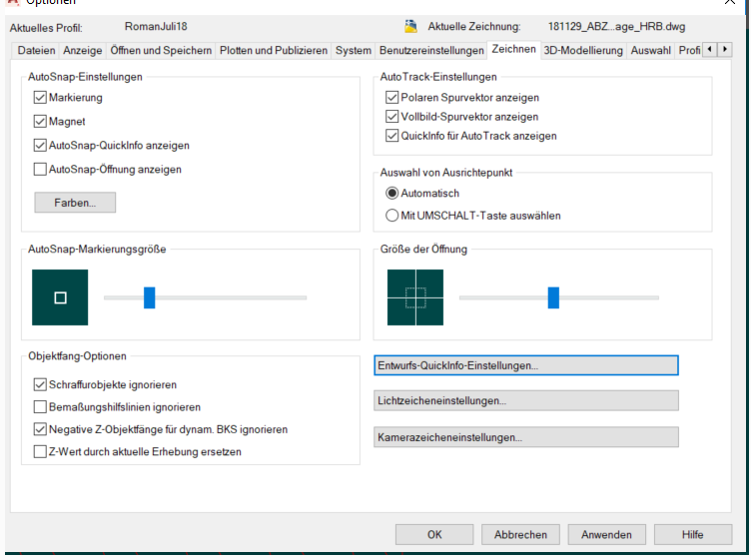Choose Mit UMSCHALT-Taste auswählen option
This screenshot has width=751, height=560.
(x=392, y=216)
